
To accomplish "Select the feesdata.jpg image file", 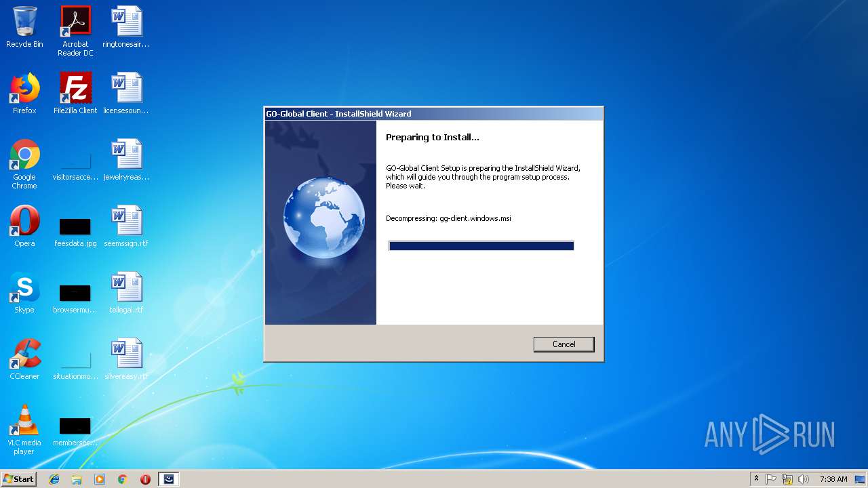I will (75, 231).
